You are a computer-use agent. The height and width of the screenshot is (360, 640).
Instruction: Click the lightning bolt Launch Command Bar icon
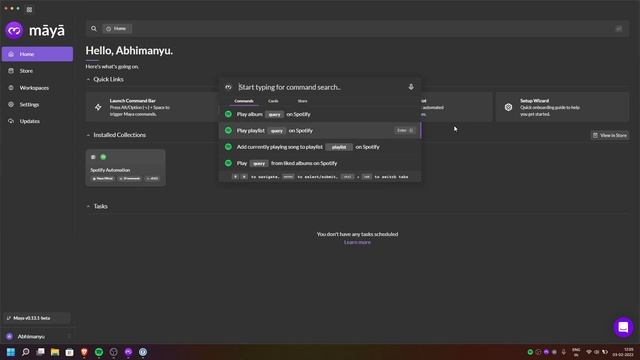98,107
